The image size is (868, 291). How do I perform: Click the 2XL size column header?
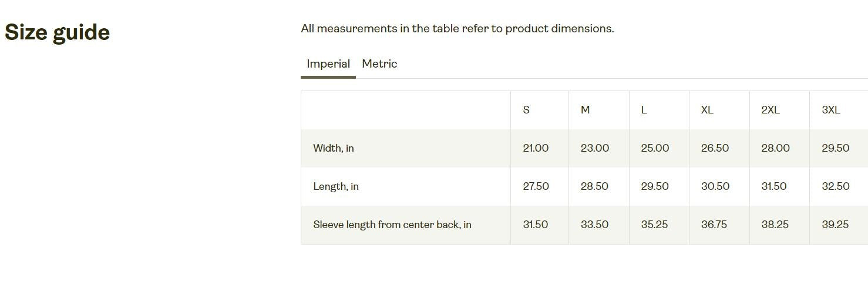(771, 110)
